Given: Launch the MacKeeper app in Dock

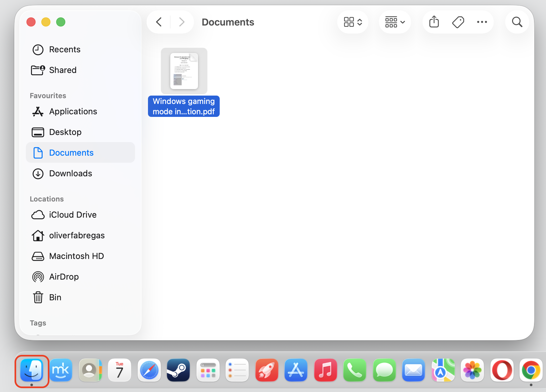Looking at the screenshot, I should (61, 370).
